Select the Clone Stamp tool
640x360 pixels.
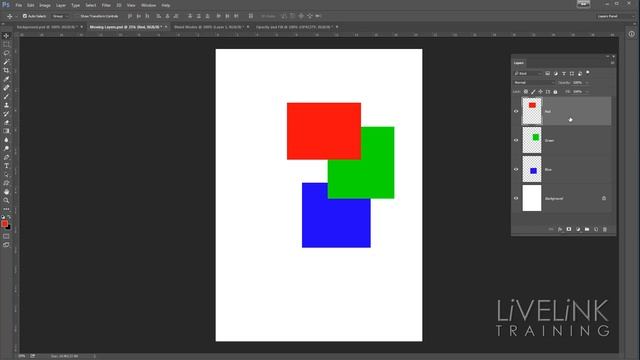point(6,105)
